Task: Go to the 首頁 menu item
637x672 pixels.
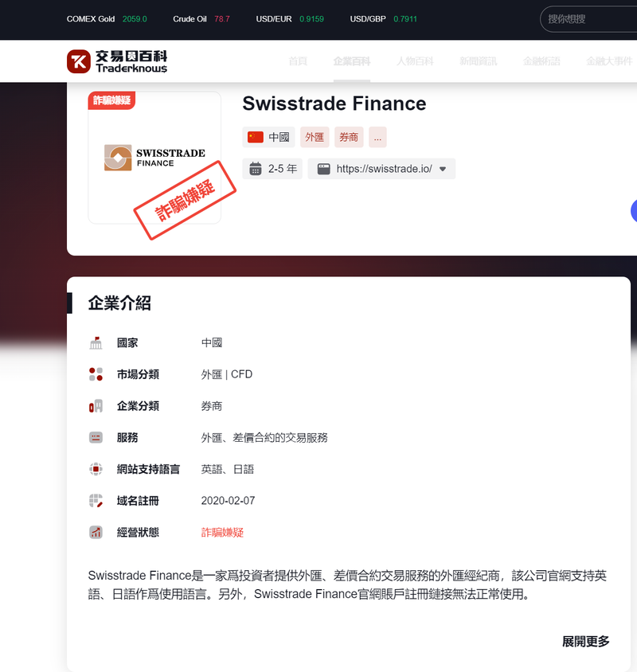Action: point(298,61)
